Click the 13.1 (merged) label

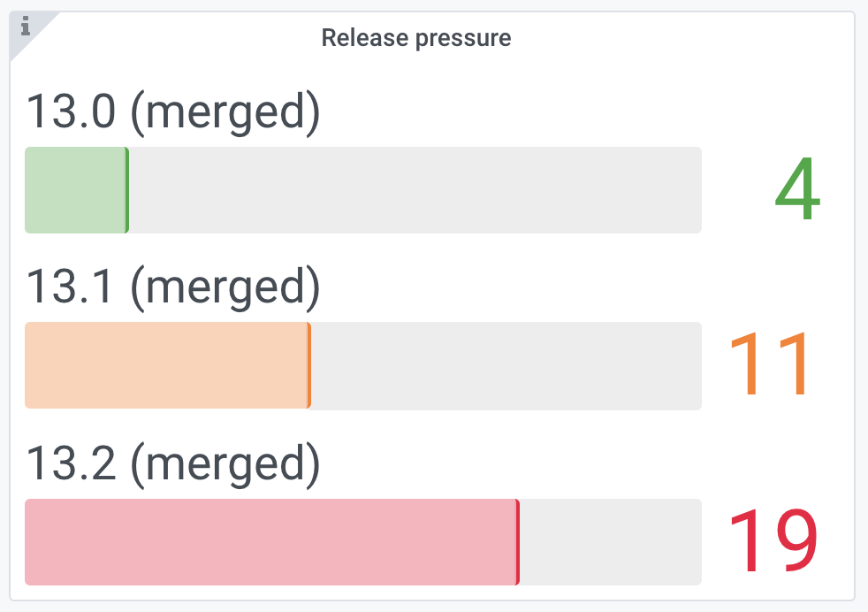coord(173,287)
